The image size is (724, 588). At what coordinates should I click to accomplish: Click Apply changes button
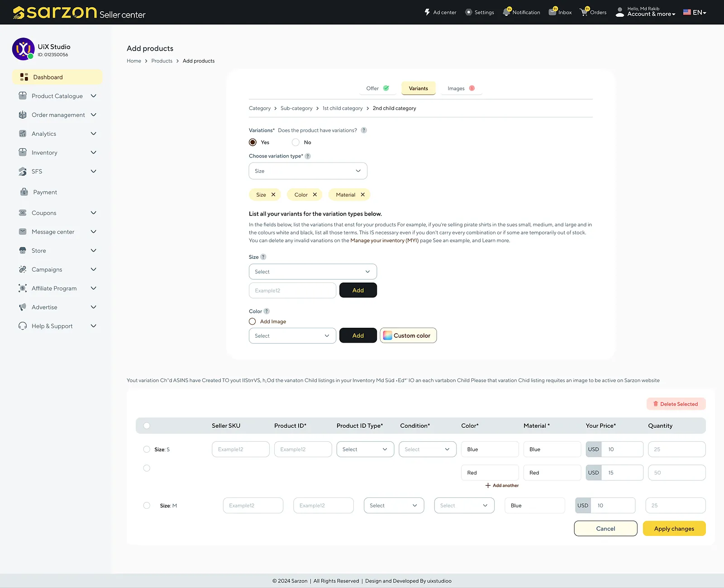(674, 528)
